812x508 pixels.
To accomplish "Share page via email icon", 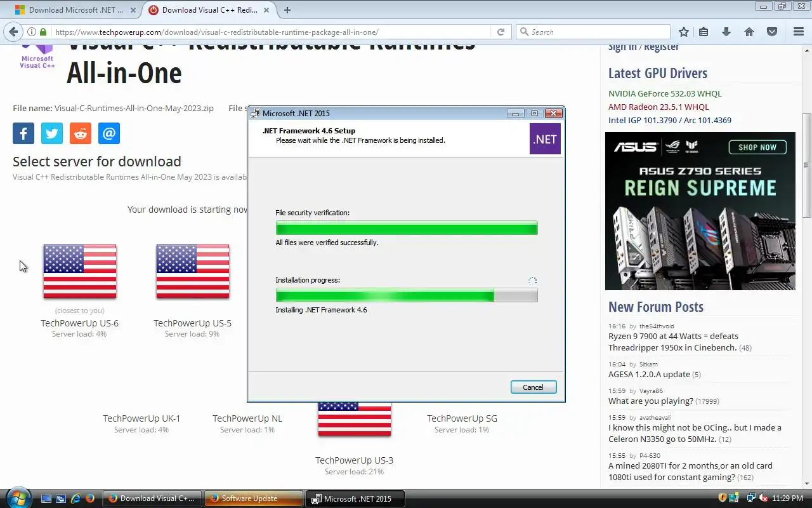I will pyautogui.click(x=109, y=133).
